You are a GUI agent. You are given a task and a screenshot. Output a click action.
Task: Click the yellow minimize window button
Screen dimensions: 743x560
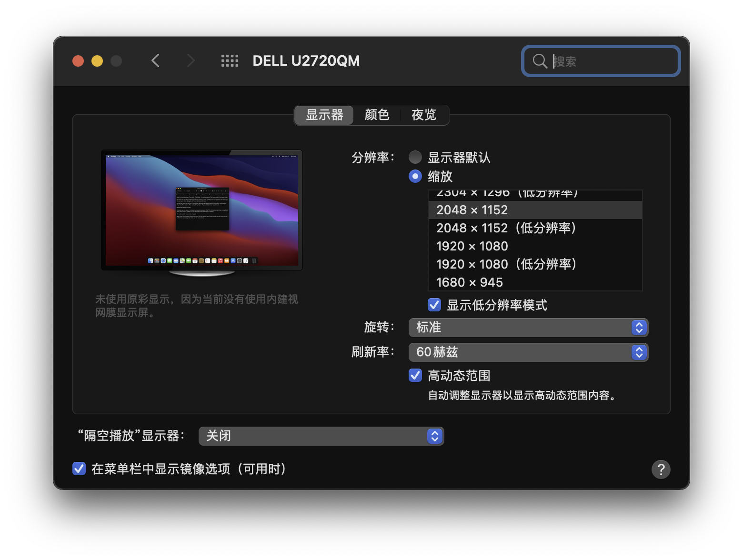(97, 61)
